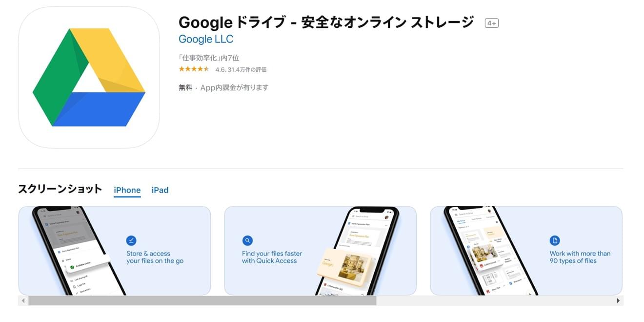
Task: Click the 4.6, 31.4万件の評価 rating text
Action: (241, 70)
